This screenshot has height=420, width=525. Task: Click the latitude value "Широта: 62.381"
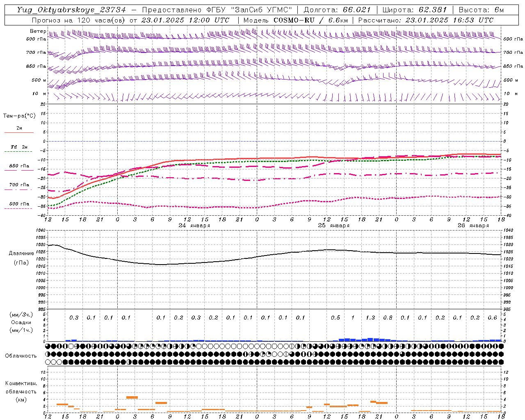coord(414,10)
